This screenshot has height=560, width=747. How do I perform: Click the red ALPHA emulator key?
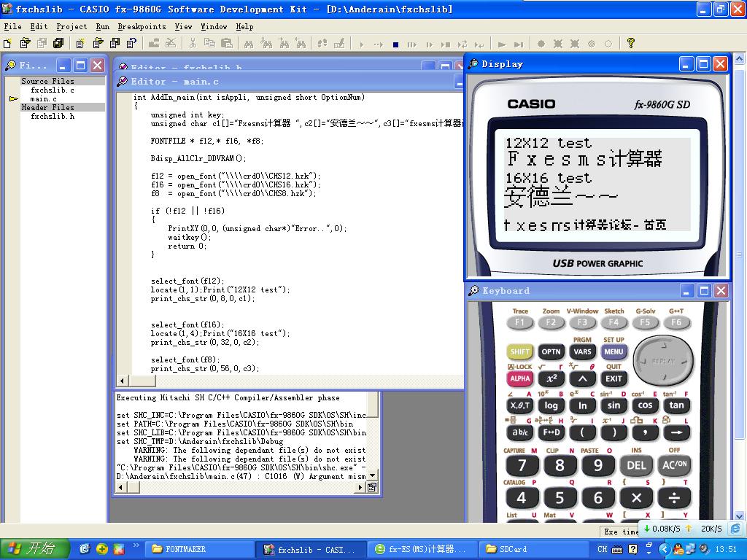[x=519, y=379]
